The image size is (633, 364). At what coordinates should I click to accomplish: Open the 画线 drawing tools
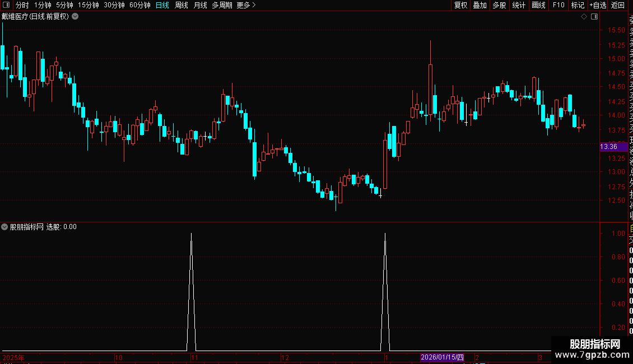point(538,5)
